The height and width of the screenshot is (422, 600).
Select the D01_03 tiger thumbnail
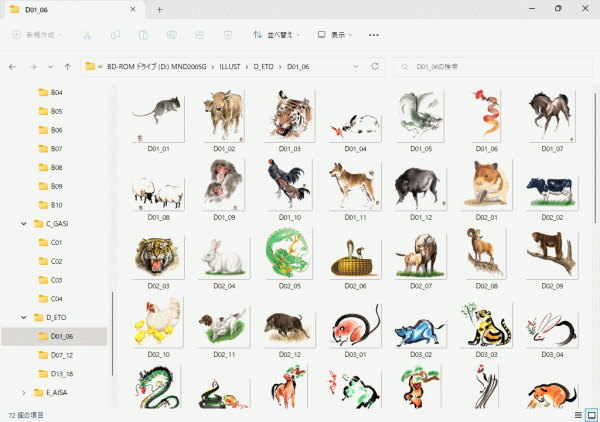290,116
